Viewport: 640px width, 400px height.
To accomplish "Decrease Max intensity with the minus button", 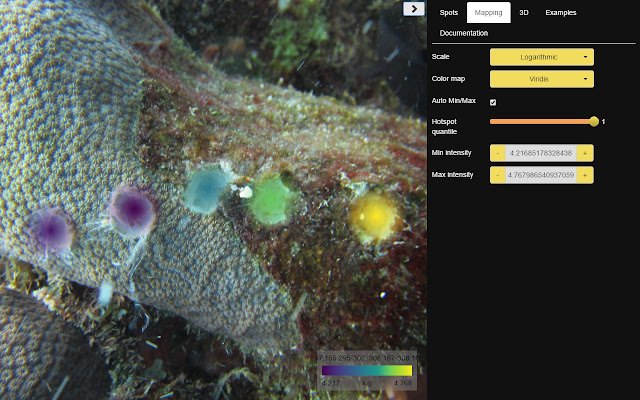I will [497, 175].
